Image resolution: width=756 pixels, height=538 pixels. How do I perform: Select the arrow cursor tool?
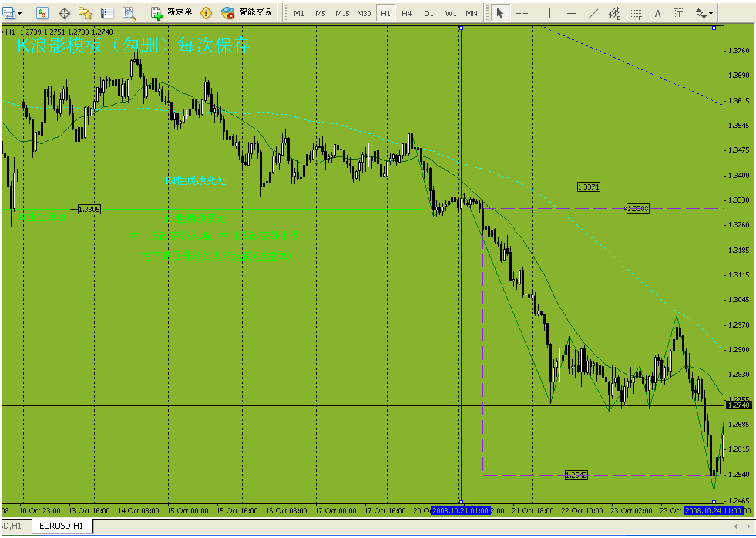click(500, 13)
